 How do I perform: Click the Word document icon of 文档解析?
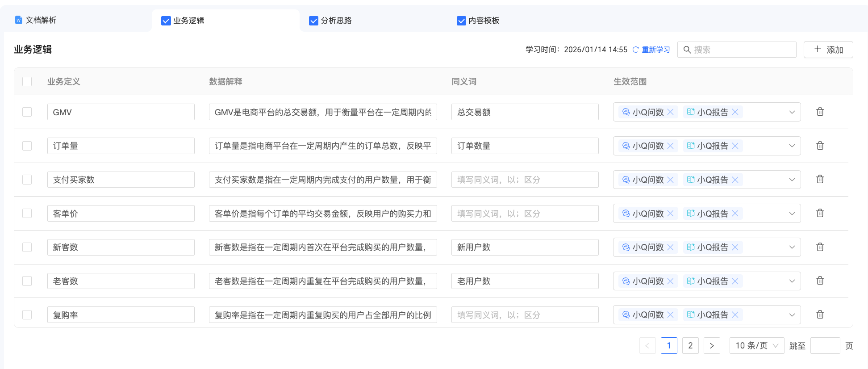pos(18,20)
